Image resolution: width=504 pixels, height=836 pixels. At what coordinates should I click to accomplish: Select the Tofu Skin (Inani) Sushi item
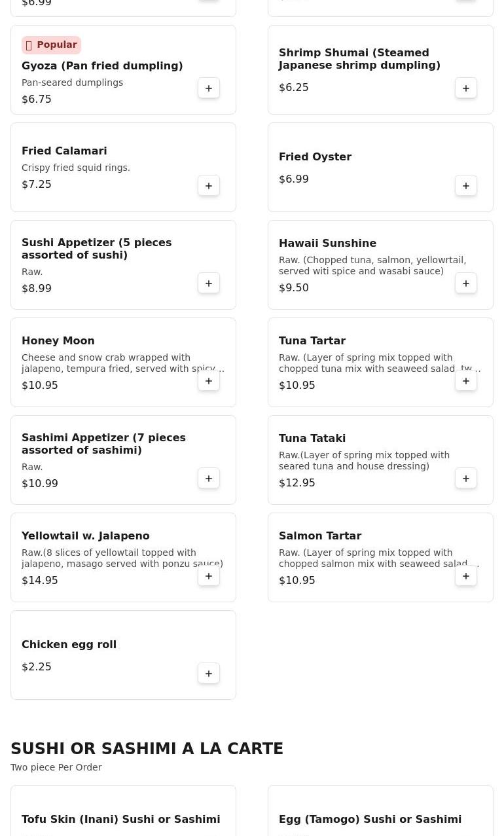(121, 820)
